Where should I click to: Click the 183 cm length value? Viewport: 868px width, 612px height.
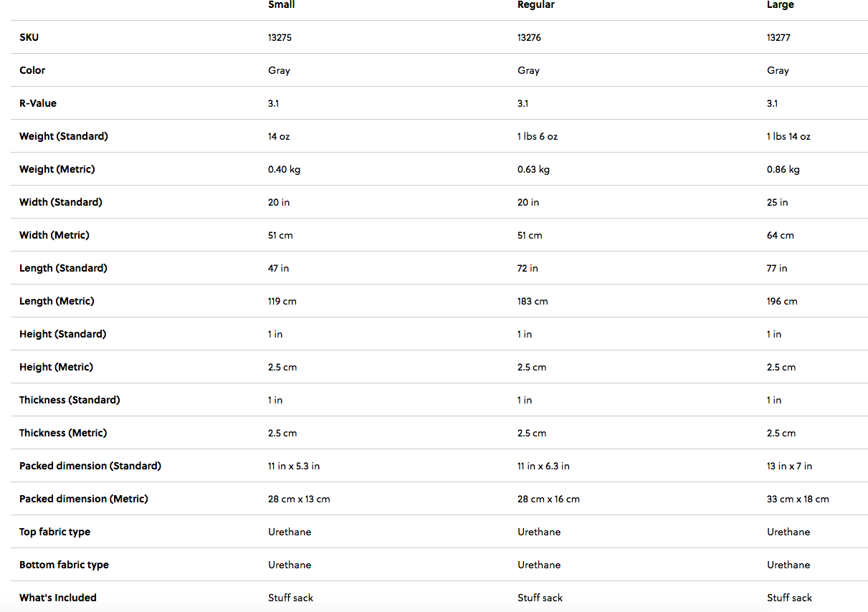coord(533,301)
